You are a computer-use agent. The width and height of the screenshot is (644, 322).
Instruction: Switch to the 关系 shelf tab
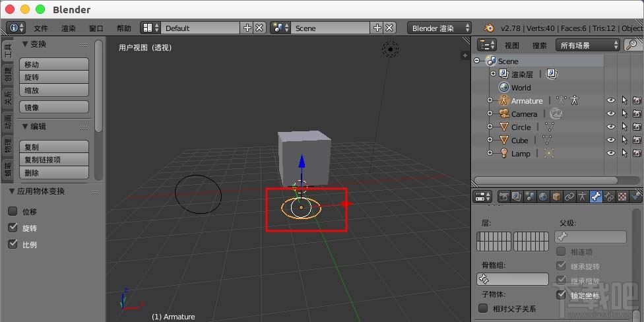pos(8,98)
